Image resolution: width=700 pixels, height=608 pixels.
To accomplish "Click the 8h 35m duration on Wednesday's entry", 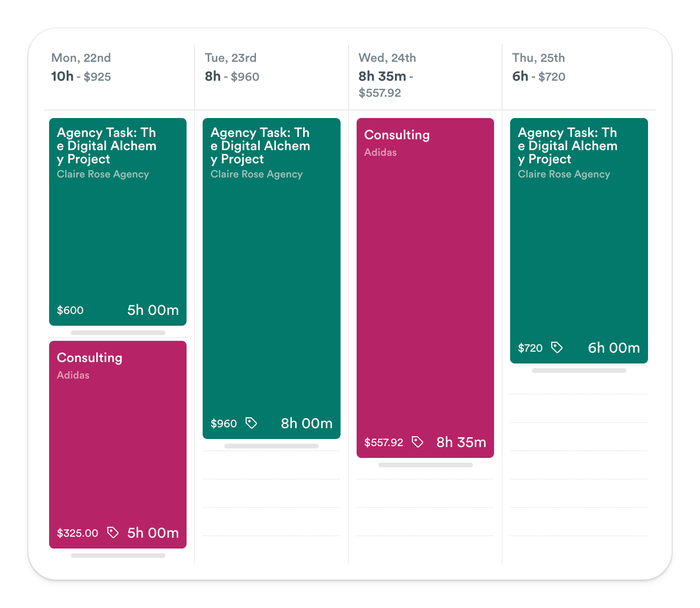I will (x=460, y=442).
